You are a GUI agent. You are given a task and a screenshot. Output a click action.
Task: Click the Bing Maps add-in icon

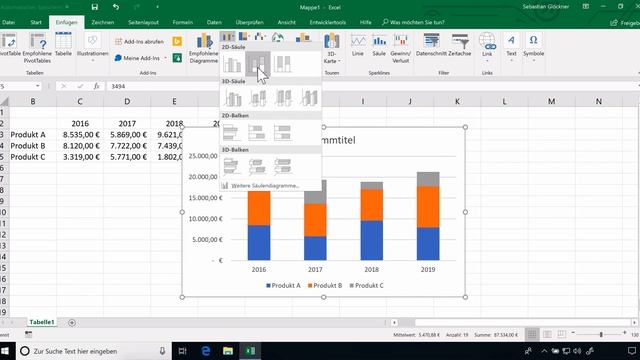pyautogui.click(x=177, y=41)
